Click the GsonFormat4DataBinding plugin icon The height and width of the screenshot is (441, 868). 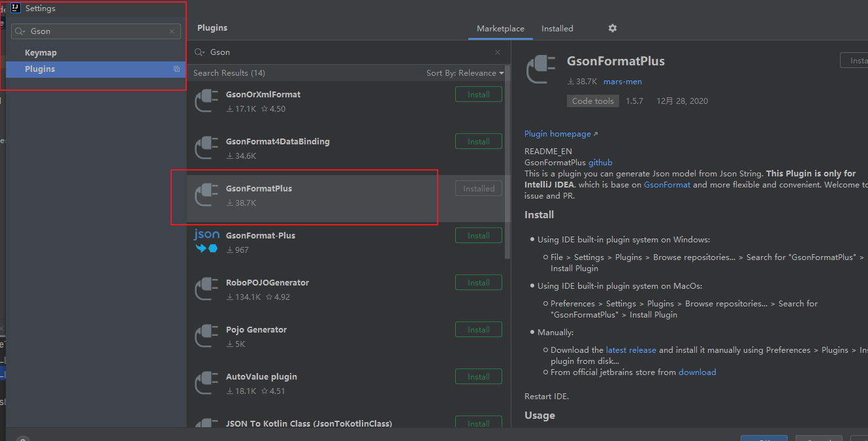206,148
